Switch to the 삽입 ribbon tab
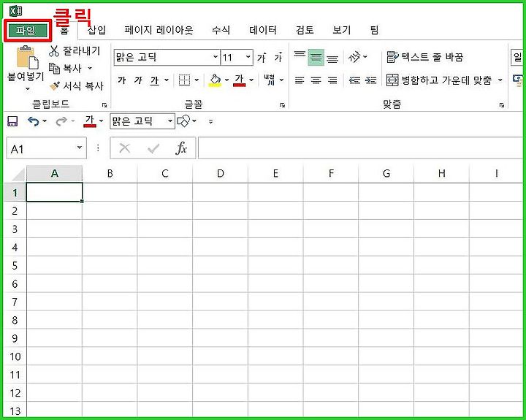526x420 pixels. tap(96, 30)
